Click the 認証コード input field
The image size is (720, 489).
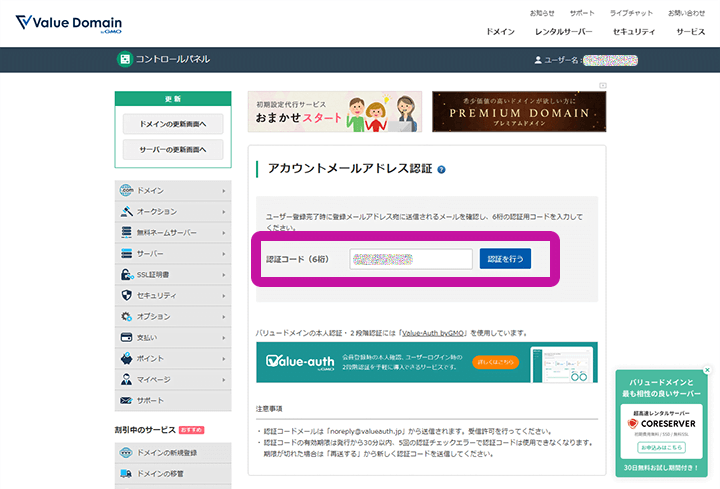point(411,259)
